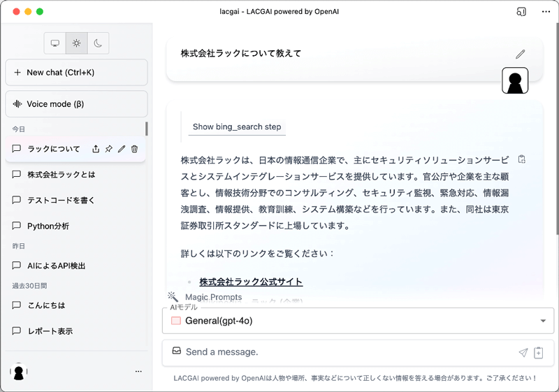Open the ラックについて chat
559x392 pixels.
point(54,149)
